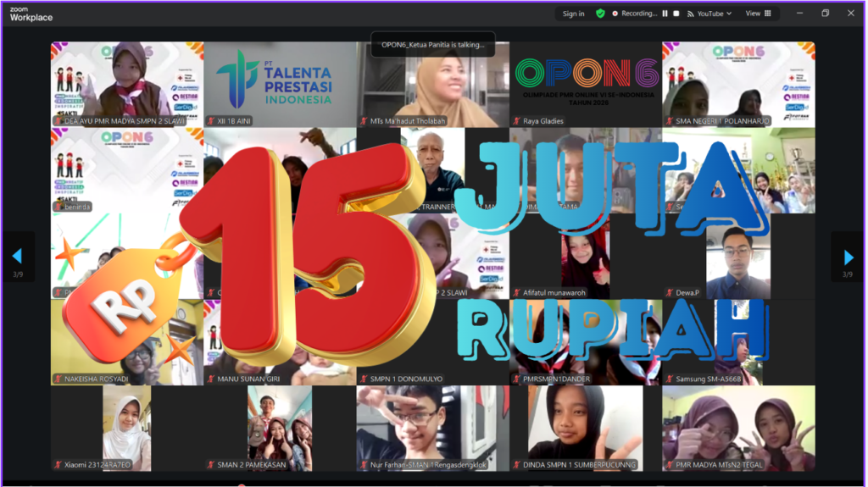The image size is (868, 487).
Task: Go to next participant page arrow
Action: (x=848, y=257)
